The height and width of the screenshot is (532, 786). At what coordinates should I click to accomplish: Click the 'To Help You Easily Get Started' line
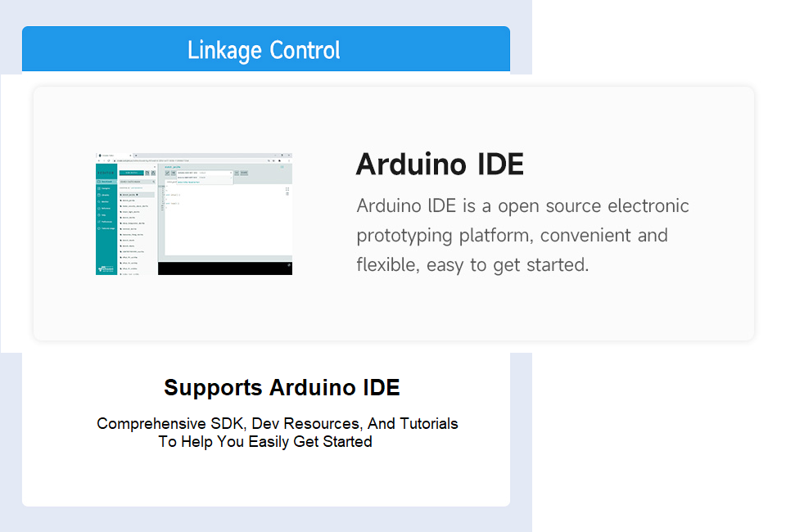[265, 442]
